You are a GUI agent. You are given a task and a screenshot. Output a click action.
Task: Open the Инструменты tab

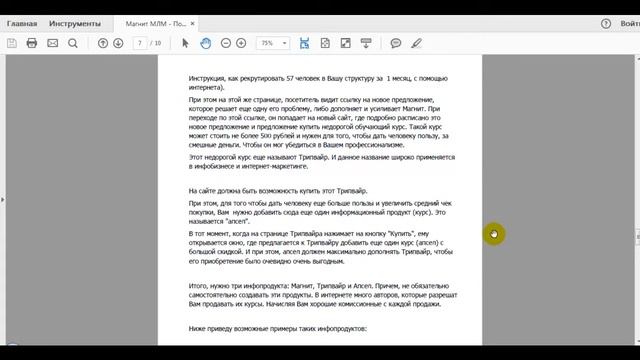[x=75, y=24]
